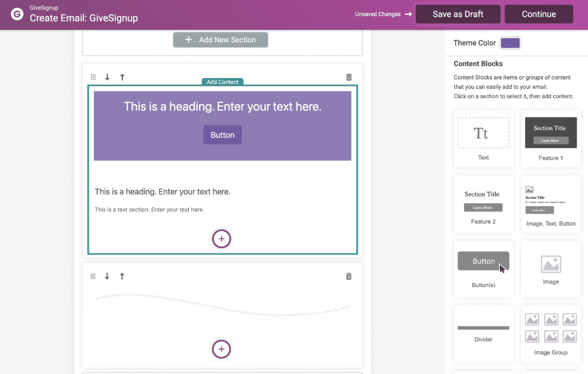Move the wave divider section up
This screenshot has height=374, width=588.
[122, 276]
